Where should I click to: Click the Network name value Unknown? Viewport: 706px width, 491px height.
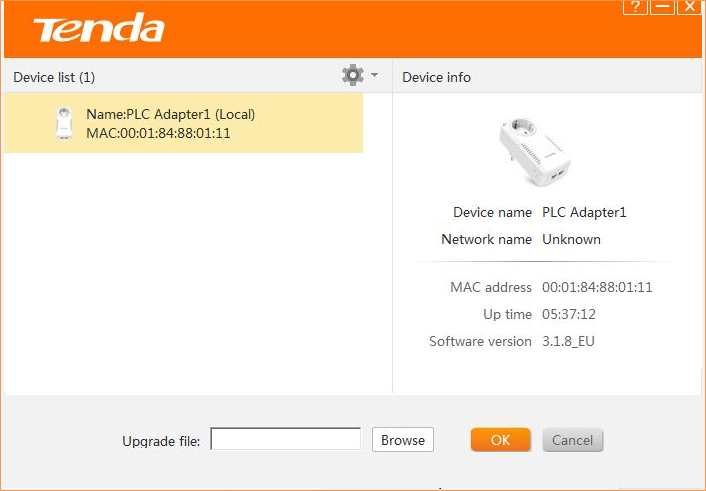pyautogui.click(x=571, y=239)
